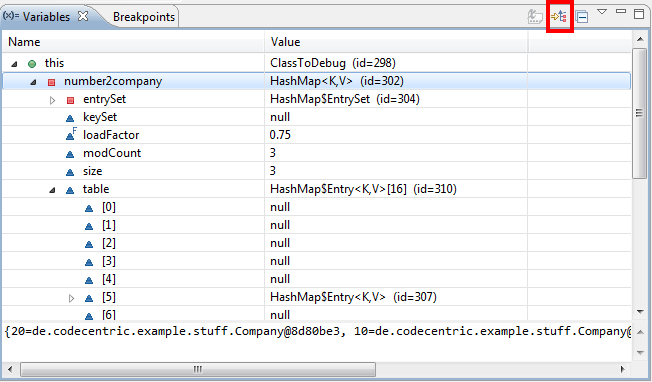Open the Variables view menu triangle
This screenshot has width=652, height=382.
point(602,12)
